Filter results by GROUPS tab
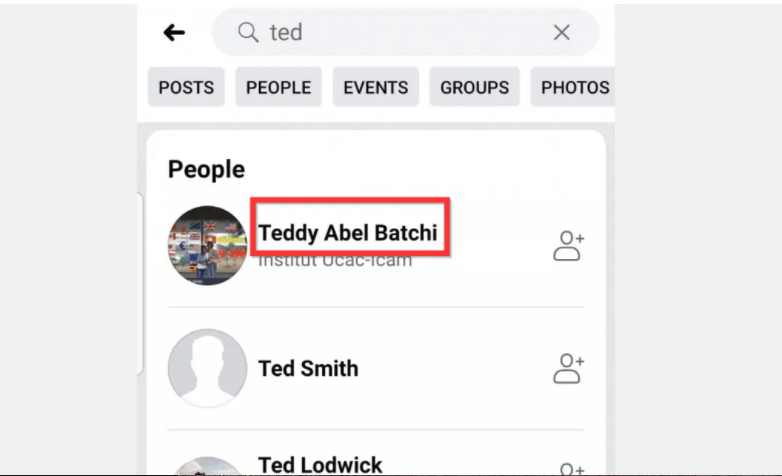This screenshot has width=782, height=476. [474, 87]
